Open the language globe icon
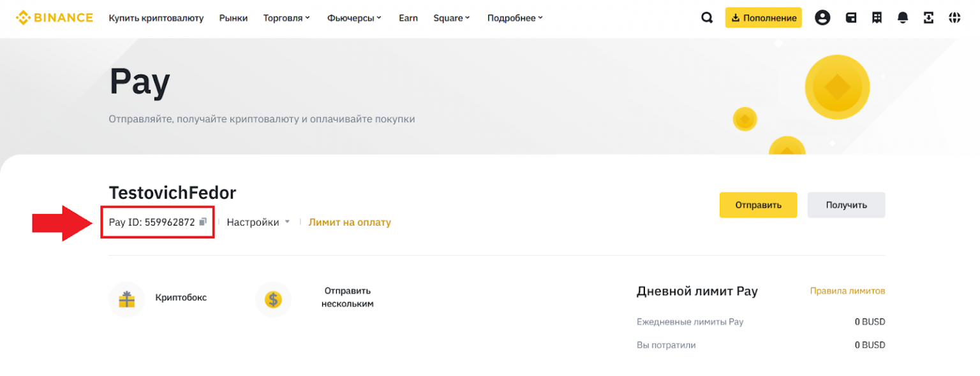The image size is (980, 376). [x=954, y=18]
